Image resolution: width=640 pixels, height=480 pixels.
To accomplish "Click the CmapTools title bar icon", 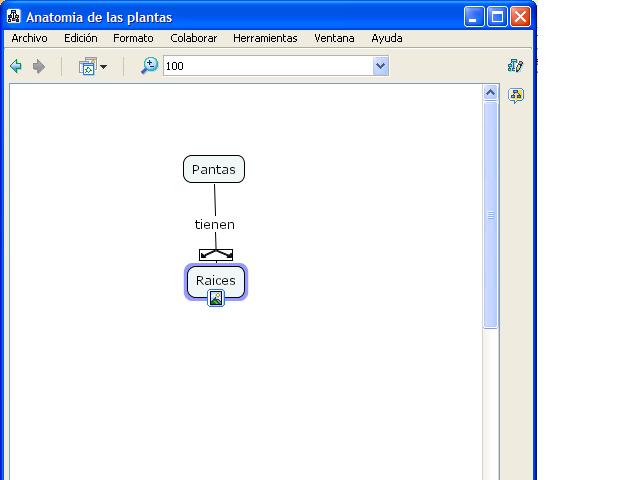I will (14, 17).
